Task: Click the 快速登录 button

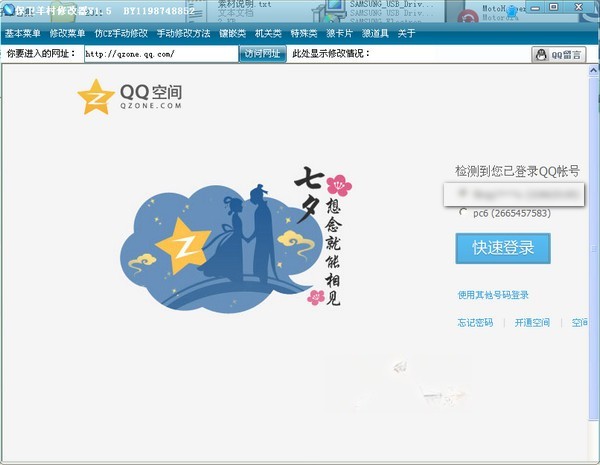Action: pos(503,248)
